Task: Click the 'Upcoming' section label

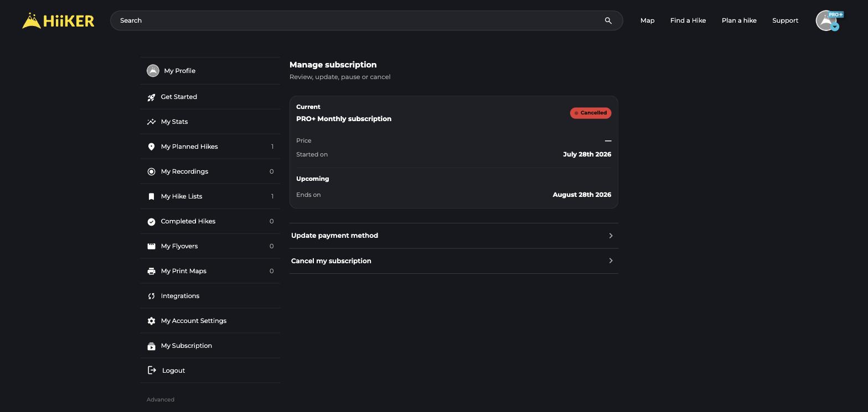Action: (x=313, y=179)
